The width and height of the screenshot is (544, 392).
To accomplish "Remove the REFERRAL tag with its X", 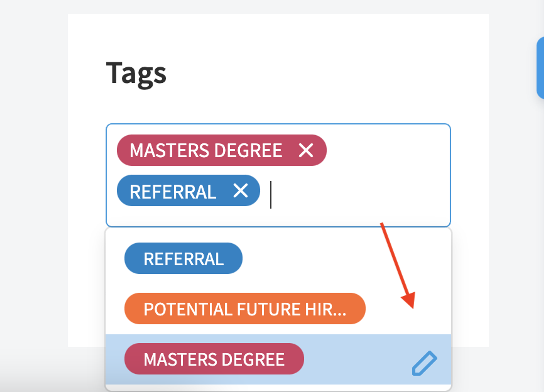I will [241, 191].
